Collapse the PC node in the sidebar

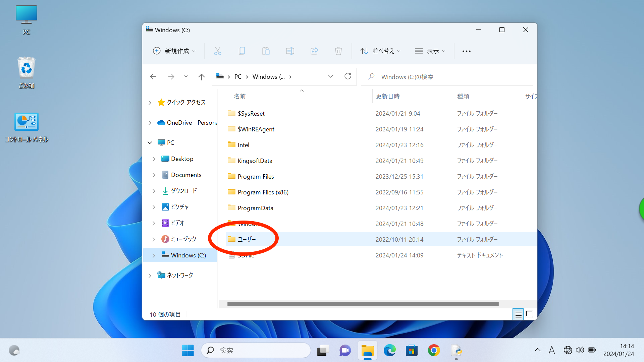tap(150, 142)
